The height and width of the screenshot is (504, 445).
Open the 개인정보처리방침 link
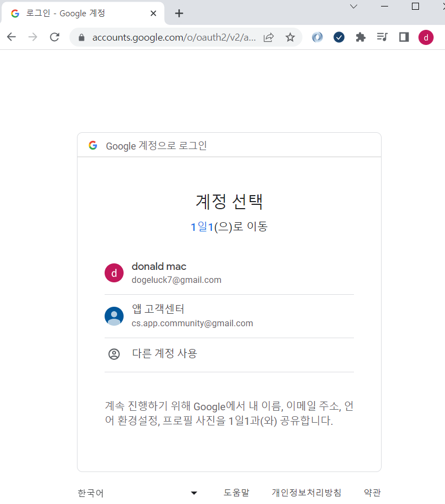tap(306, 493)
